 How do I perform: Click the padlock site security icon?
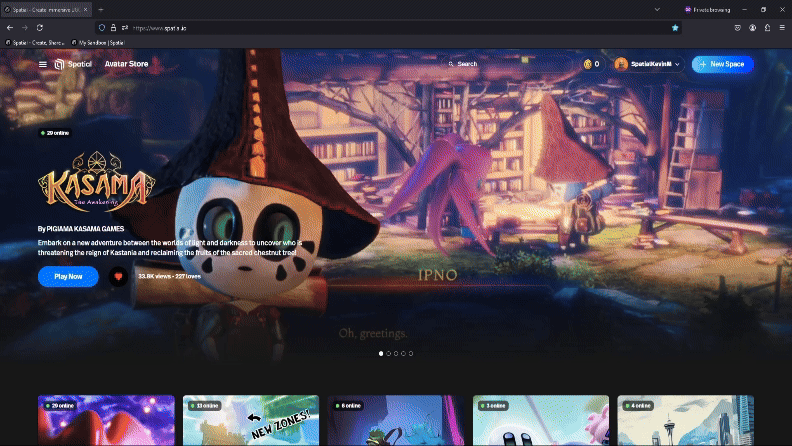tap(113, 28)
